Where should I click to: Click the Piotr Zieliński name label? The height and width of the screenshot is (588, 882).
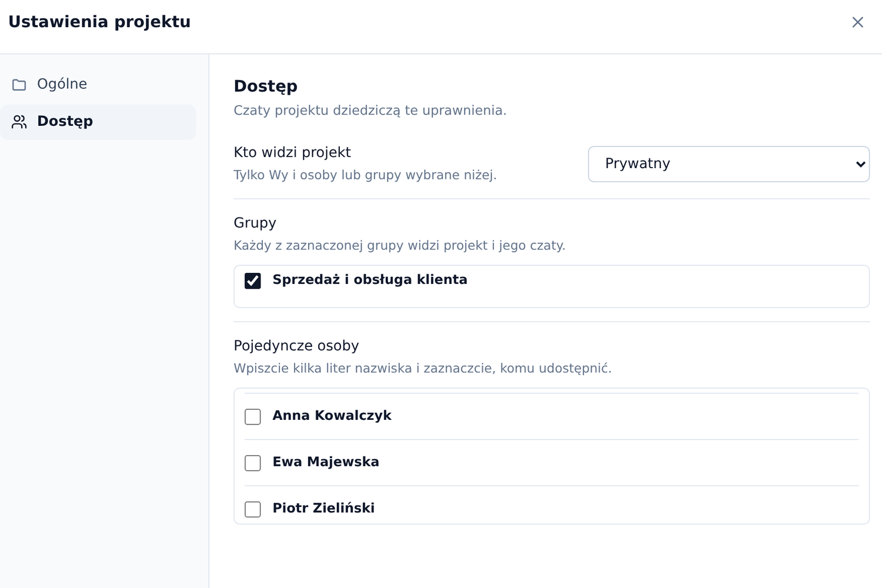pos(323,508)
